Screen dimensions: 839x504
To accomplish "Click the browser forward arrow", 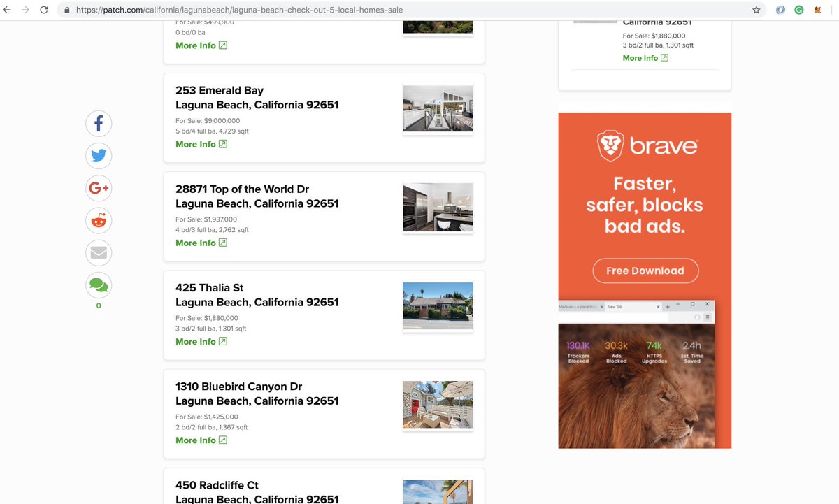I will [x=26, y=10].
